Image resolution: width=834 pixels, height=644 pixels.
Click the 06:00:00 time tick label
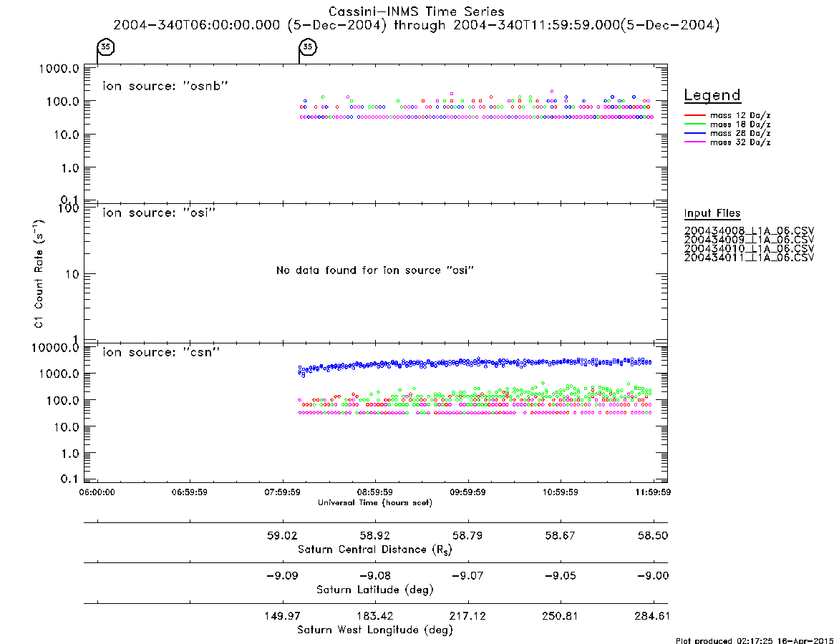tap(97, 492)
